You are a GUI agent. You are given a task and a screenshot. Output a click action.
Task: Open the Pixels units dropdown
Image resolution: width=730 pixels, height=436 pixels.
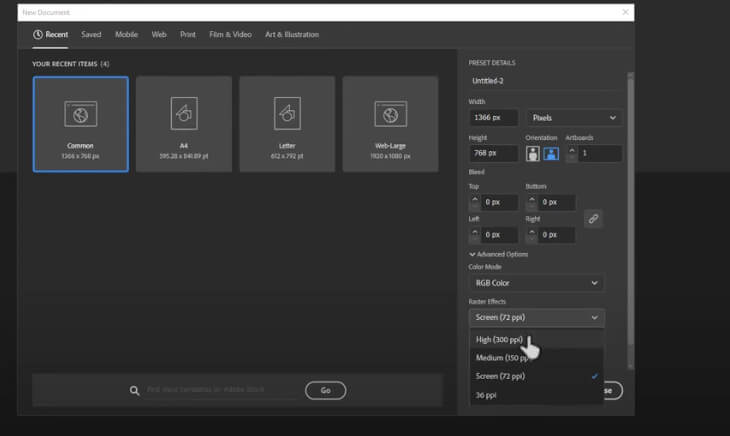[574, 118]
